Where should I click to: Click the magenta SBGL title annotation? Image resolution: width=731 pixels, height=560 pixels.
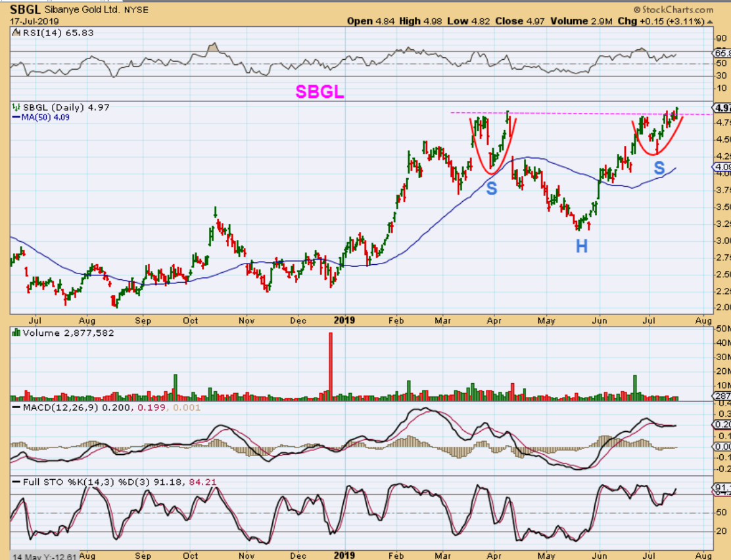(x=319, y=92)
